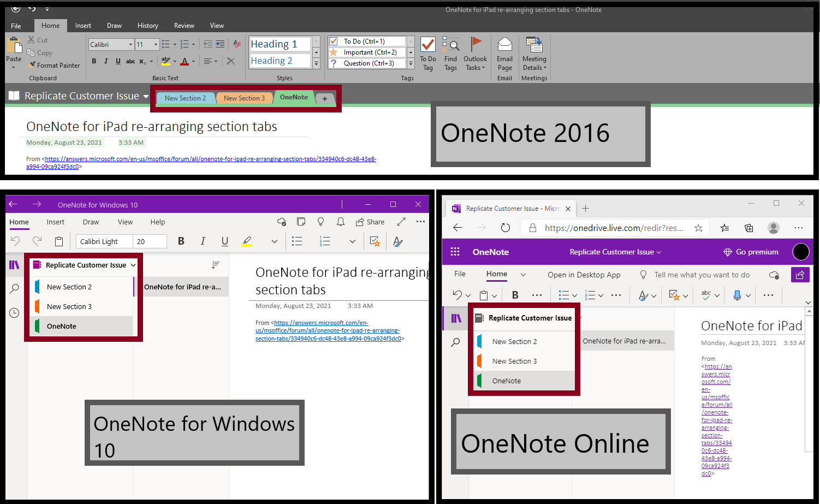Add a new section tab with plus

pyautogui.click(x=325, y=99)
